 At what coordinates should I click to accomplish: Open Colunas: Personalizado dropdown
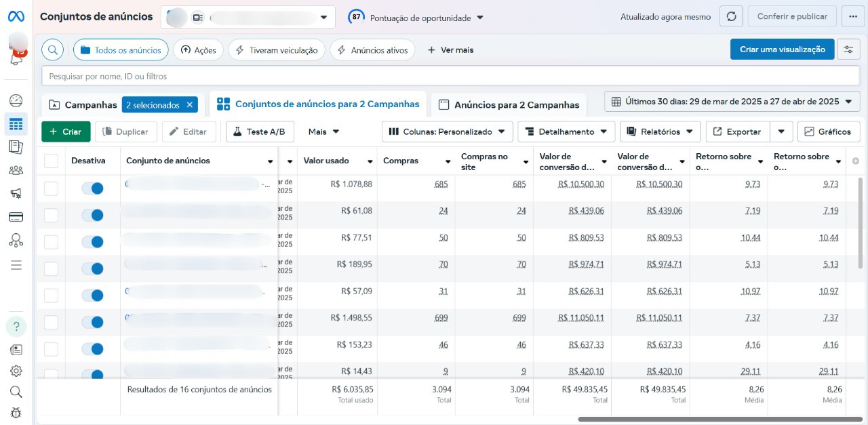click(447, 131)
